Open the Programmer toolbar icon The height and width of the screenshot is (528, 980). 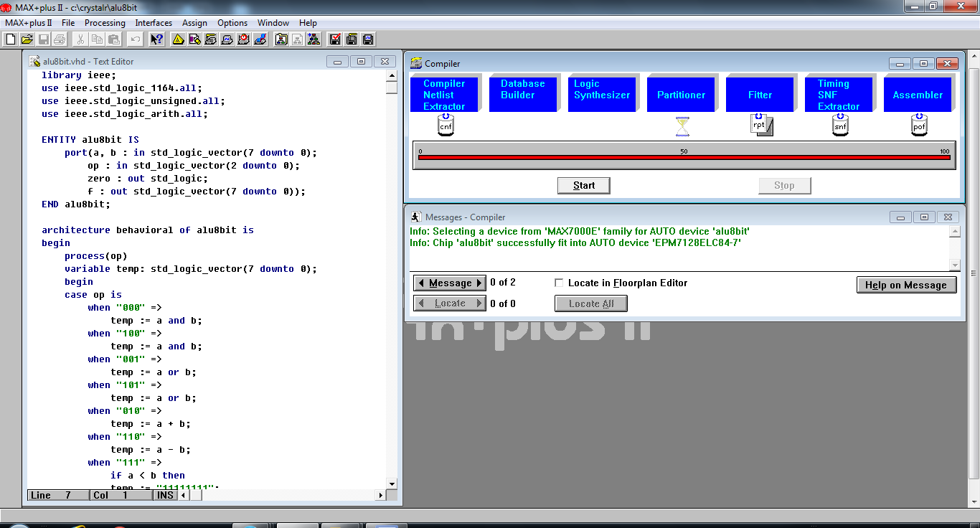[x=260, y=39]
